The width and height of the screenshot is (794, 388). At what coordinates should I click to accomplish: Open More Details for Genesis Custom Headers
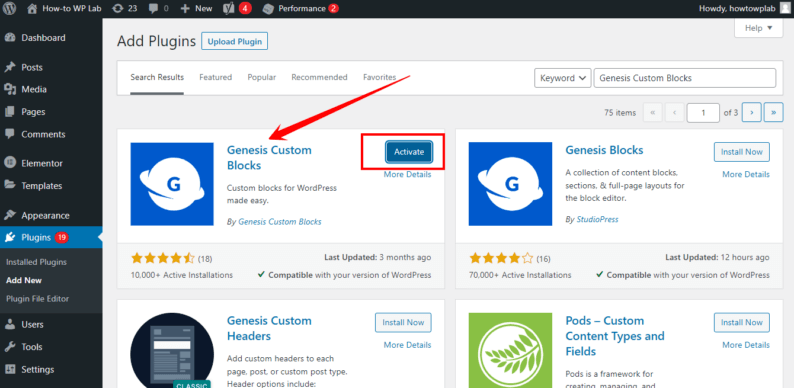tap(407, 345)
